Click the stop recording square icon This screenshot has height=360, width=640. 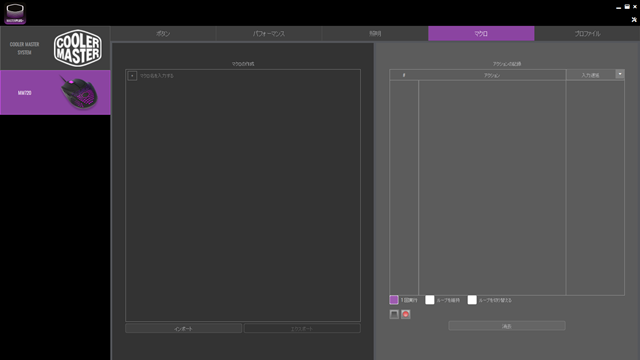tap(394, 314)
